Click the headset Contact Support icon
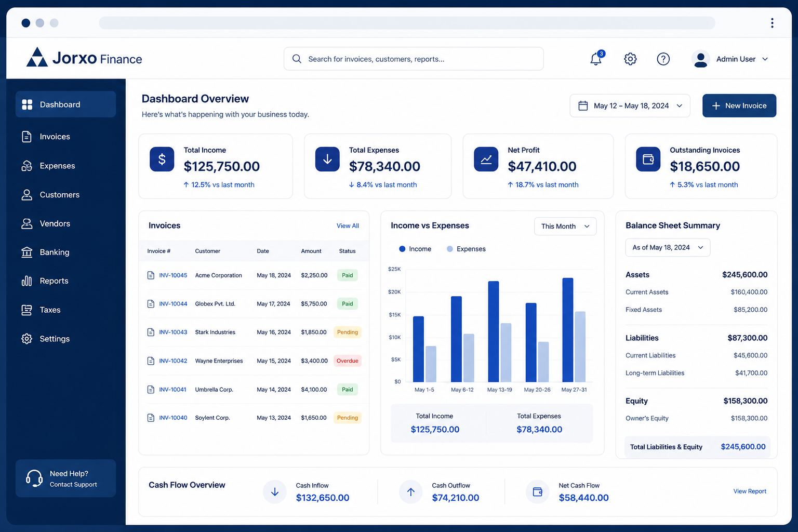This screenshot has width=798, height=532. coord(34,478)
